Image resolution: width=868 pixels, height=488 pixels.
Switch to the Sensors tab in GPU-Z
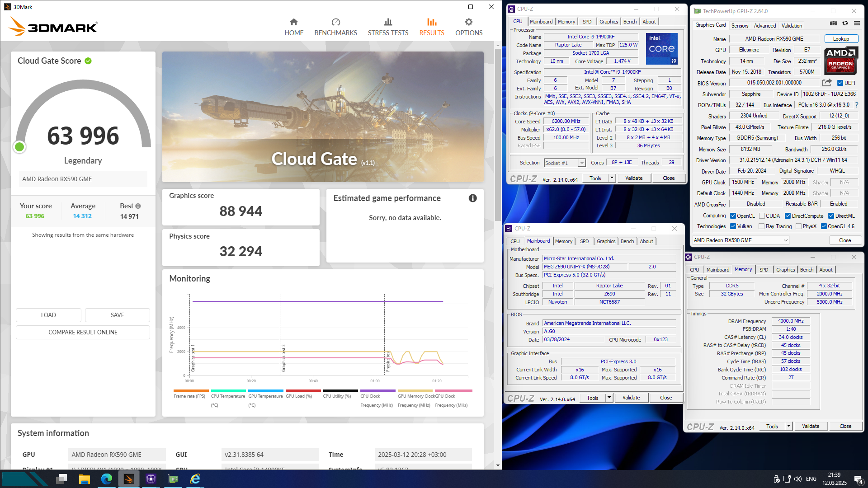[740, 26]
